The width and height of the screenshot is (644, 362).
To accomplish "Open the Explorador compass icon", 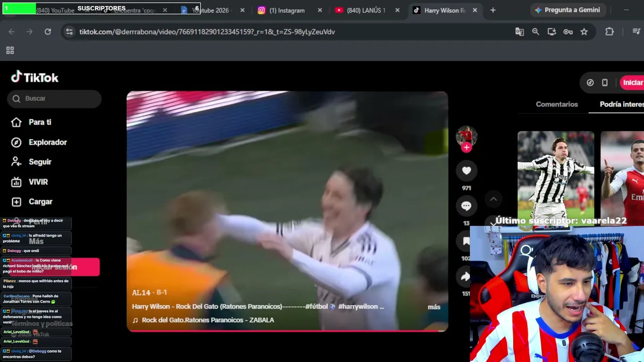I will pos(16,142).
